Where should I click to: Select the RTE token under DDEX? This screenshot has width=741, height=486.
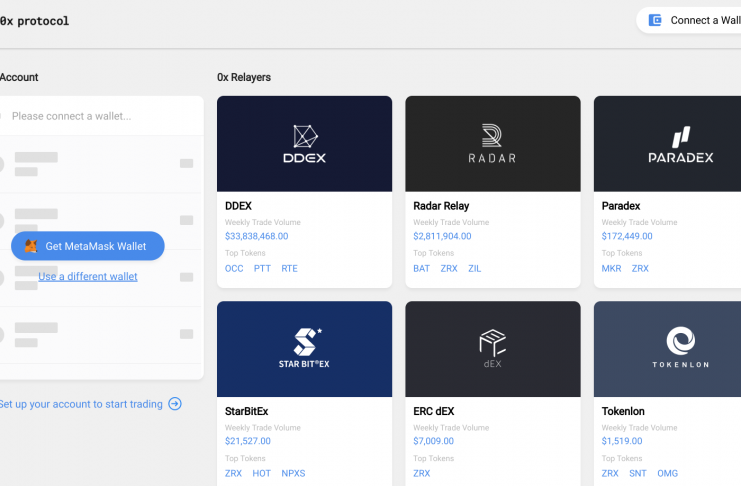coord(289,269)
